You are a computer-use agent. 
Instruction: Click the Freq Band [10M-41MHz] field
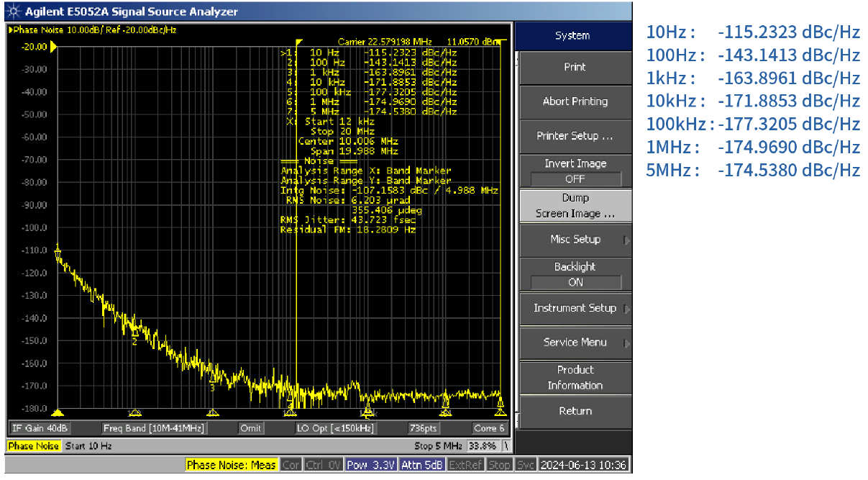pyautogui.click(x=155, y=428)
